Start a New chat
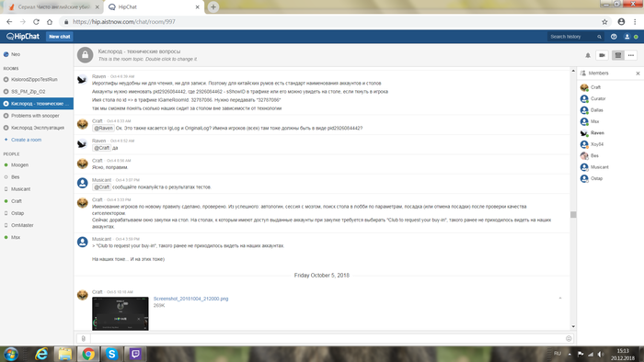The width and height of the screenshot is (644, 362). point(60,37)
